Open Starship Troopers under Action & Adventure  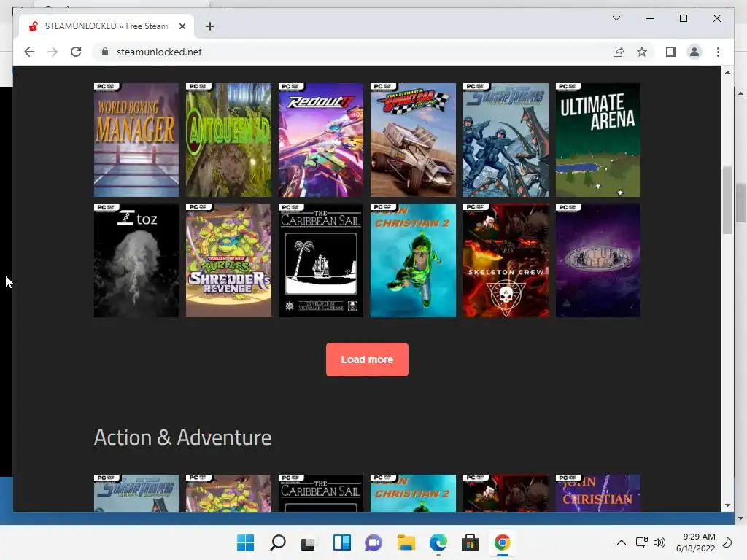click(136, 494)
